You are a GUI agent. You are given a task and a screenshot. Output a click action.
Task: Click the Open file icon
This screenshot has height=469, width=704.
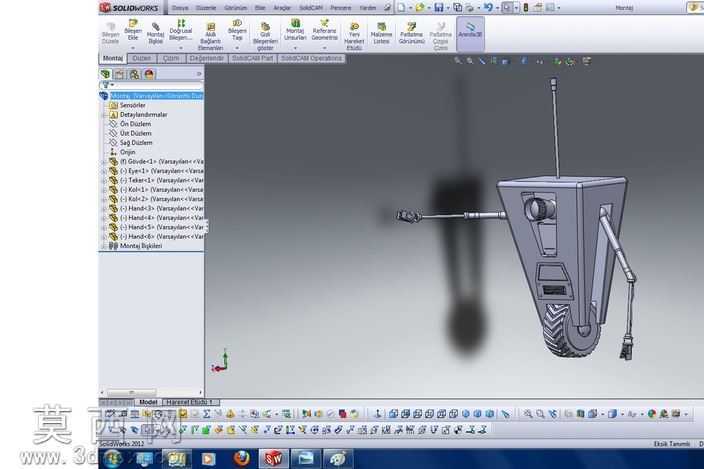419,8
